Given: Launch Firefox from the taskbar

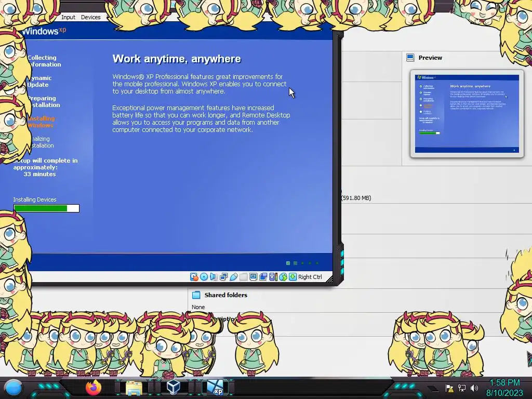Looking at the screenshot, I should tap(94, 388).
